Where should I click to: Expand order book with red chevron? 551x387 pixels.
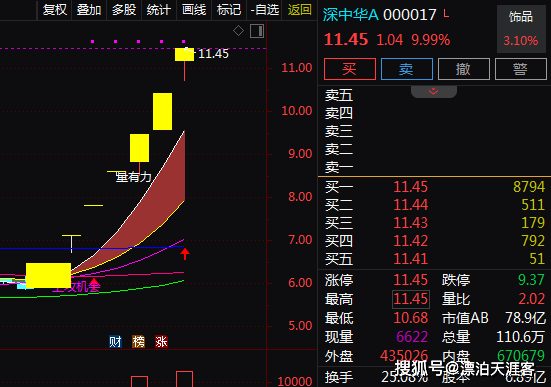click(434, 91)
